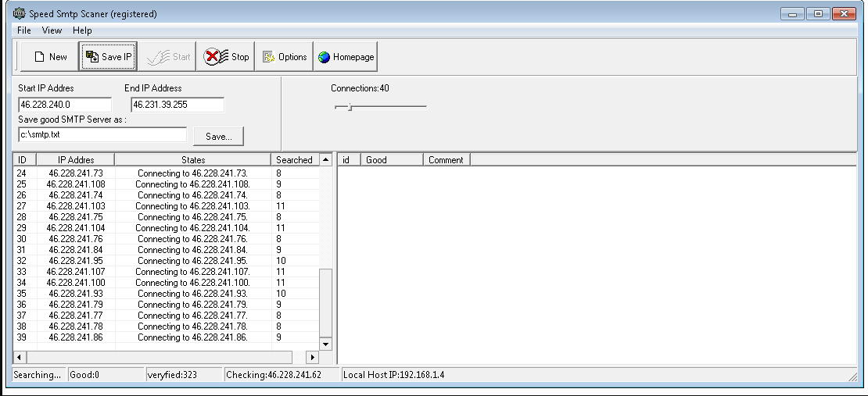Click the Start IP Address field
The width and height of the screenshot is (868, 396).
click(65, 105)
